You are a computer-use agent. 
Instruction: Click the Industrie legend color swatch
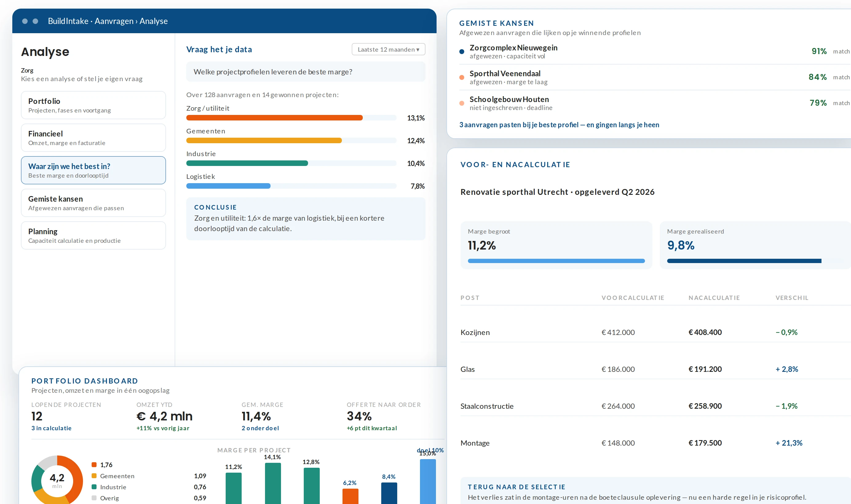tap(94, 487)
